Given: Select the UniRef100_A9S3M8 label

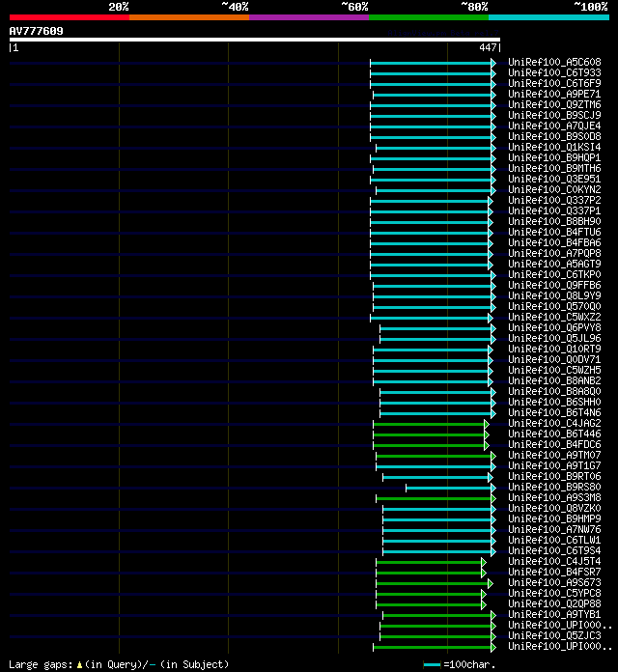Looking at the screenshot, I should pos(554,497).
